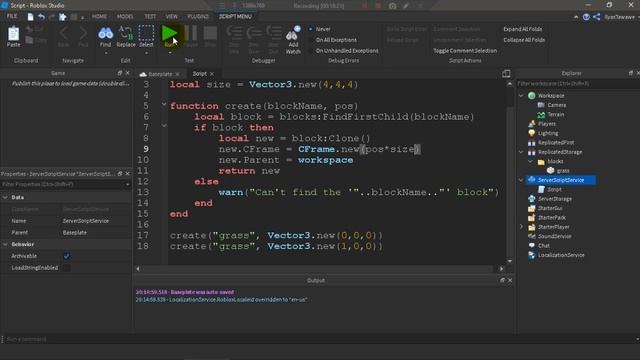Click Collapse All Folds
This screenshot has height=360, width=640.
point(524,40)
